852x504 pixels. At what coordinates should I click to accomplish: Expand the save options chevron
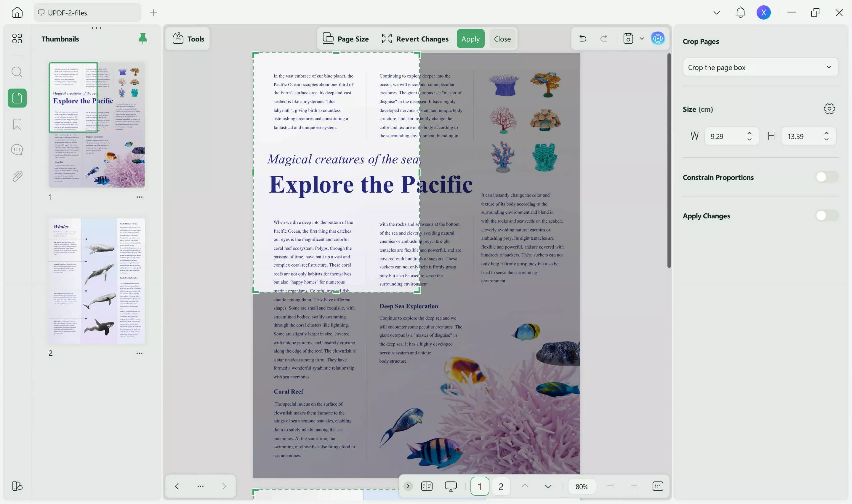tap(641, 38)
